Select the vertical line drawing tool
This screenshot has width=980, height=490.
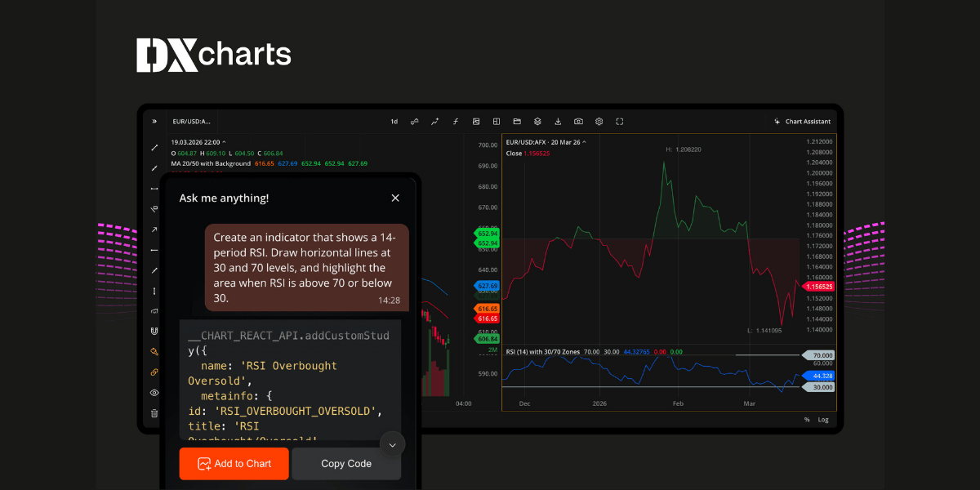(x=154, y=291)
